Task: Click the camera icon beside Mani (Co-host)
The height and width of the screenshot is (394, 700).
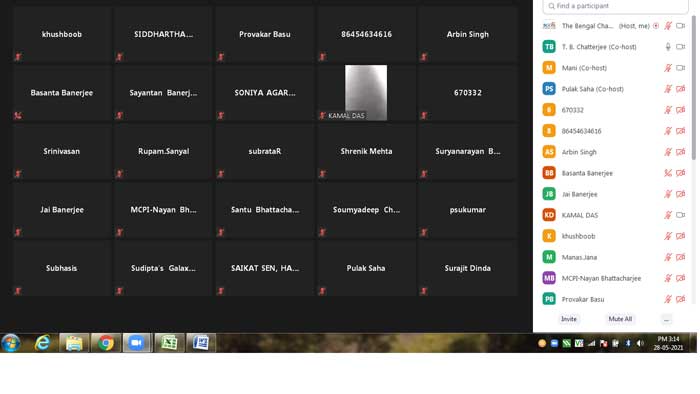Action: pyautogui.click(x=680, y=68)
